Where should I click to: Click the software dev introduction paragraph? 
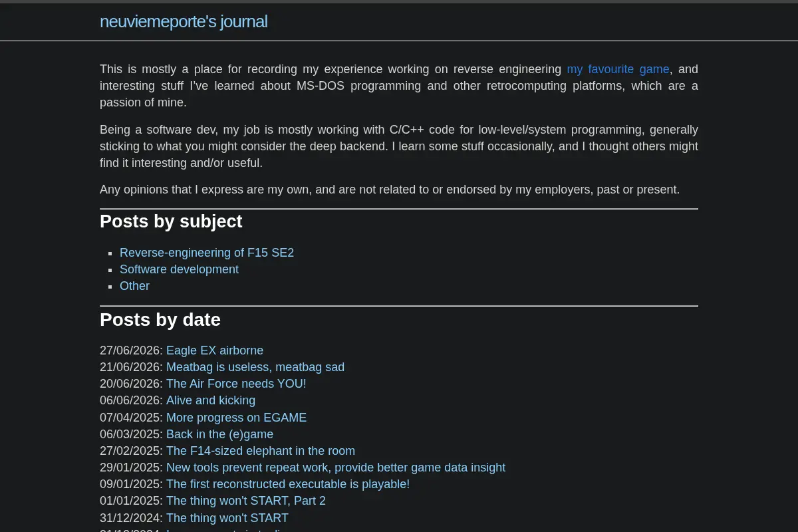[399, 146]
